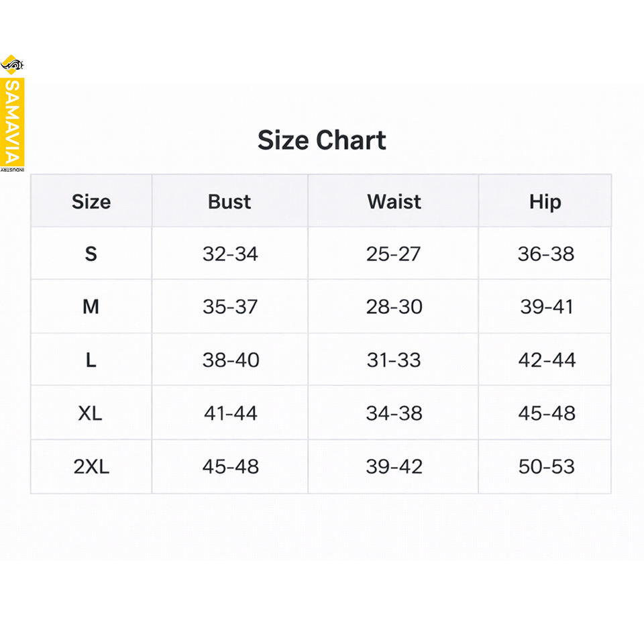This screenshot has width=644, height=644.
Task: Click the yellow SAMAVIA brand banner
Action: point(13,121)
